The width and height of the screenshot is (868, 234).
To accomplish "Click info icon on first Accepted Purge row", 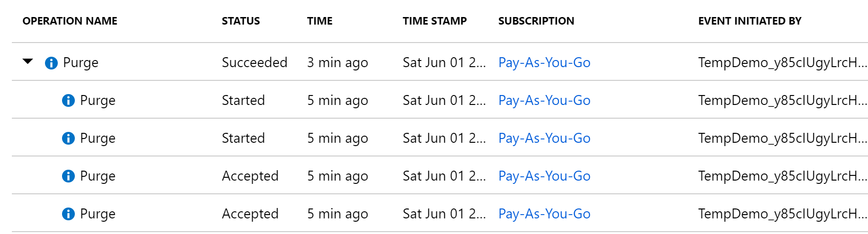I will click(x=68, y=176).
